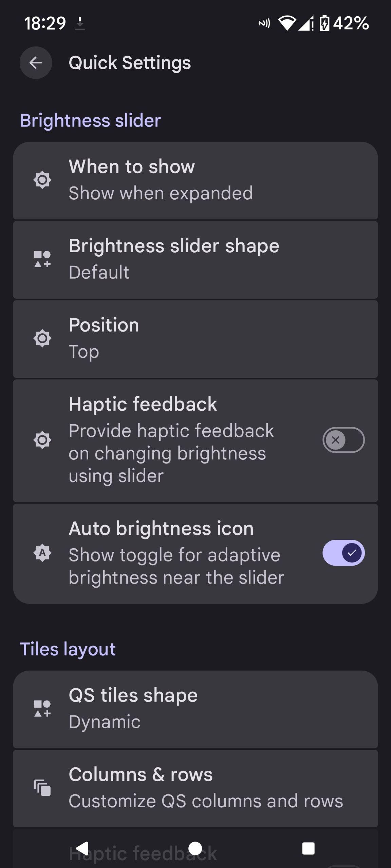The width and height of the screenshot is (391, 868).
Task: Tap the Brightness slider section header
Action: click(x=90, y=121)
